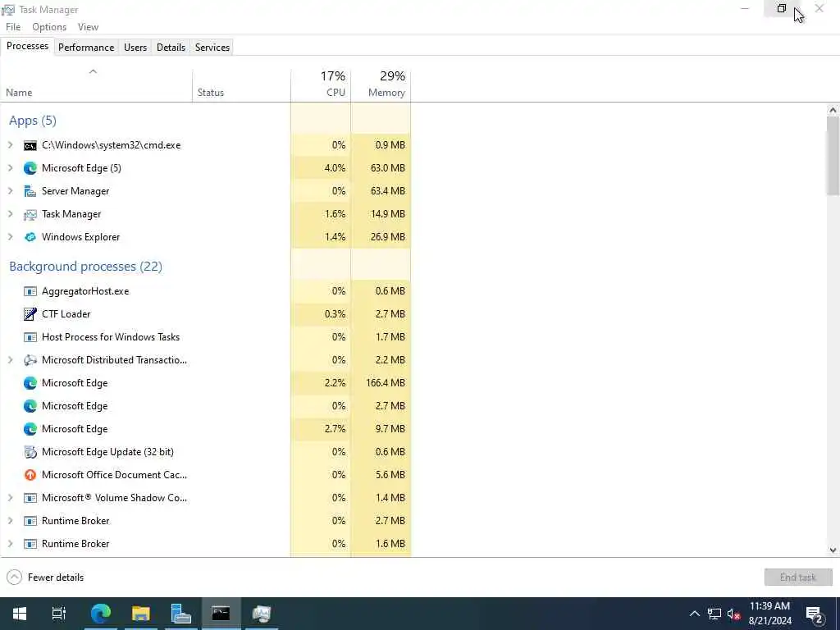Click the scrollbar up arrow

833,111
